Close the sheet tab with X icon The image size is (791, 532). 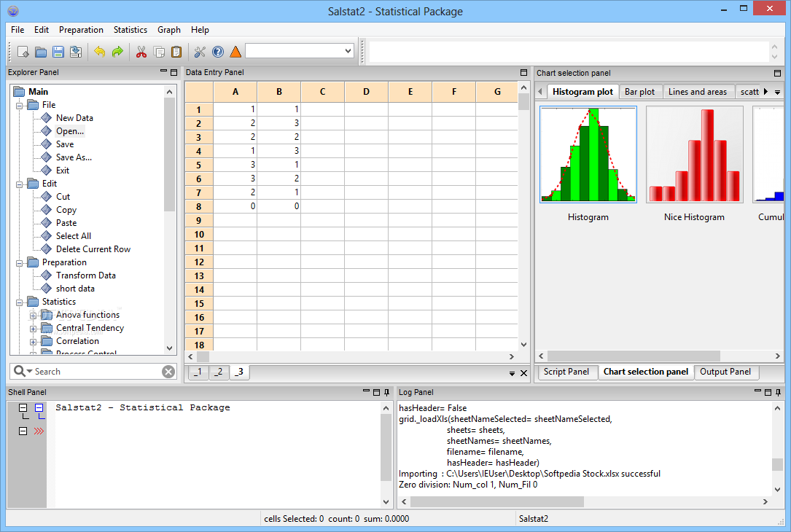pos(523,373)
